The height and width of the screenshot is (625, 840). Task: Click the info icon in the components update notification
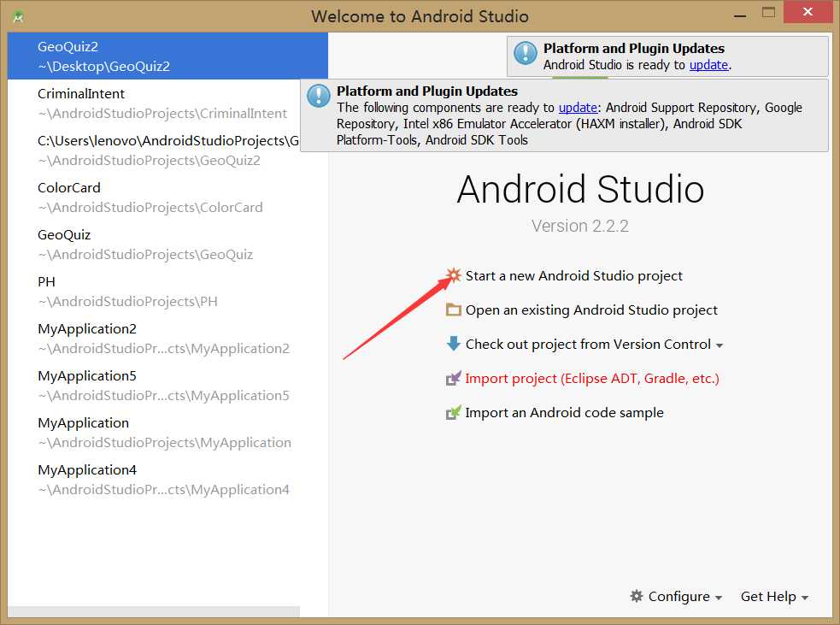(318, 97)
